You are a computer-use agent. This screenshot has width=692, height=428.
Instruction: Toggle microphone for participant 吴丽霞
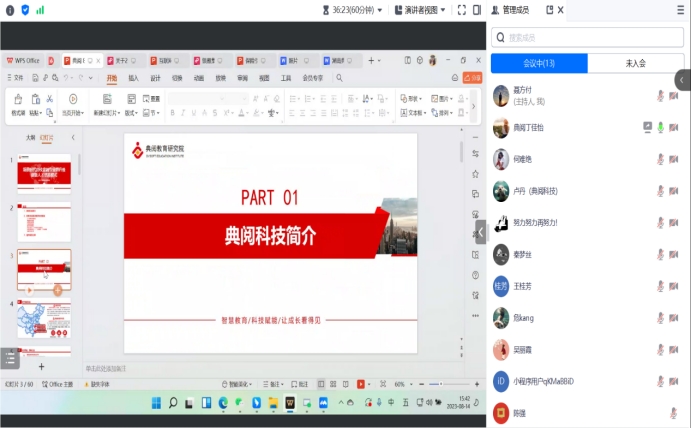coord(661,350)
